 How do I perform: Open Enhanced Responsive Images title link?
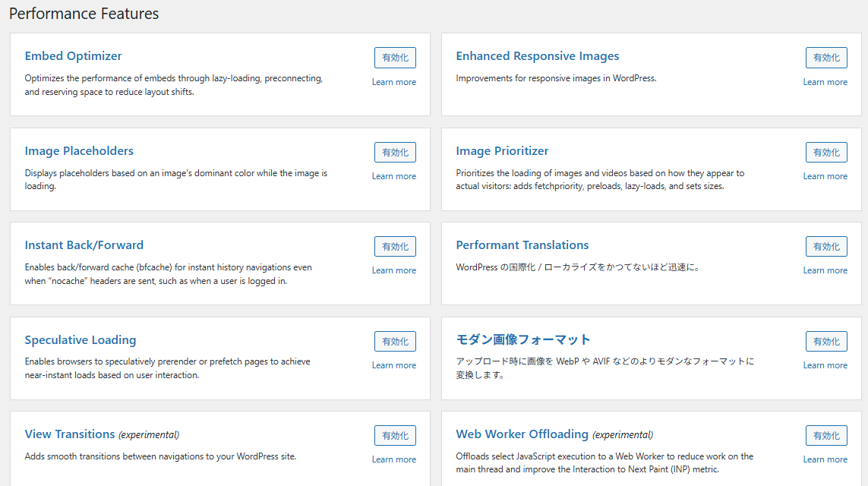537,56
